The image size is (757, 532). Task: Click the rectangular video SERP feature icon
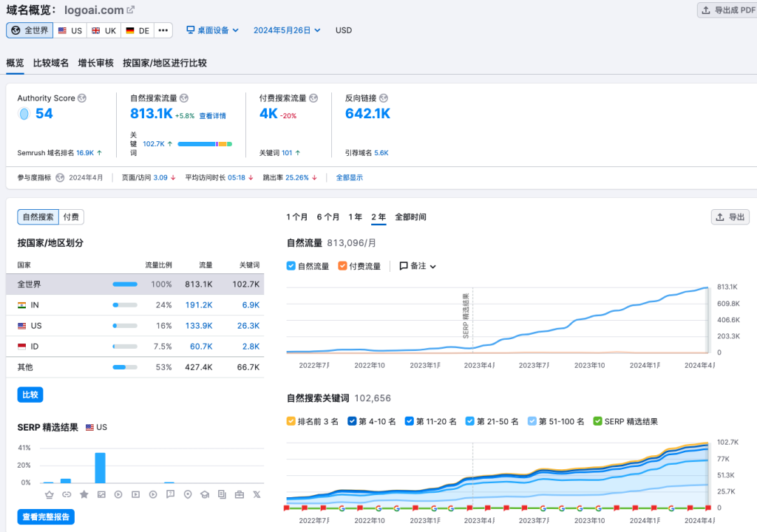136,494
